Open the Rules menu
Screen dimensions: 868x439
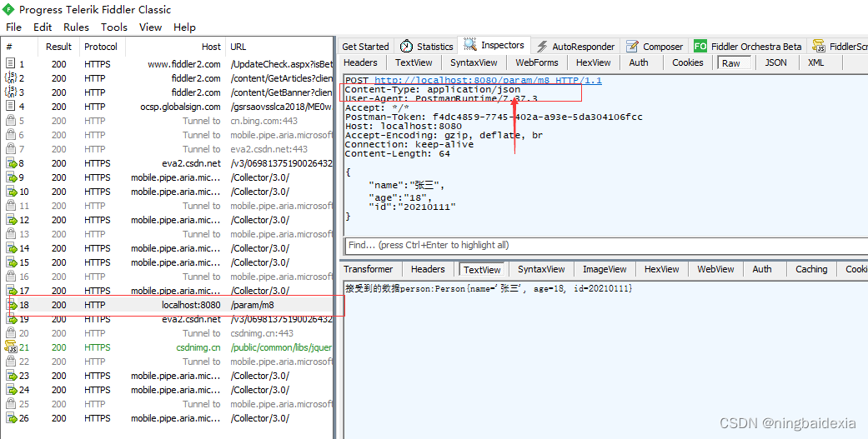[x=76, y=27]
